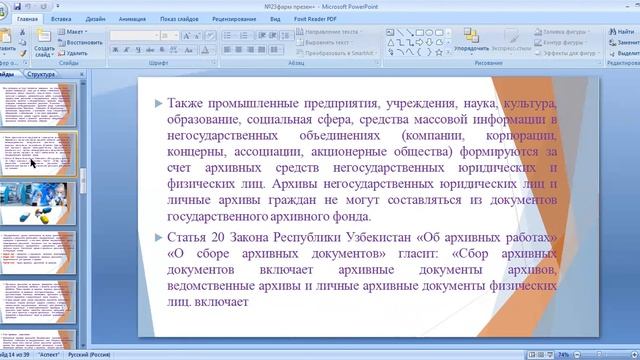640x360 pixels.
Task: Open the quick access toolbar customize arrow
Action: 58,7
